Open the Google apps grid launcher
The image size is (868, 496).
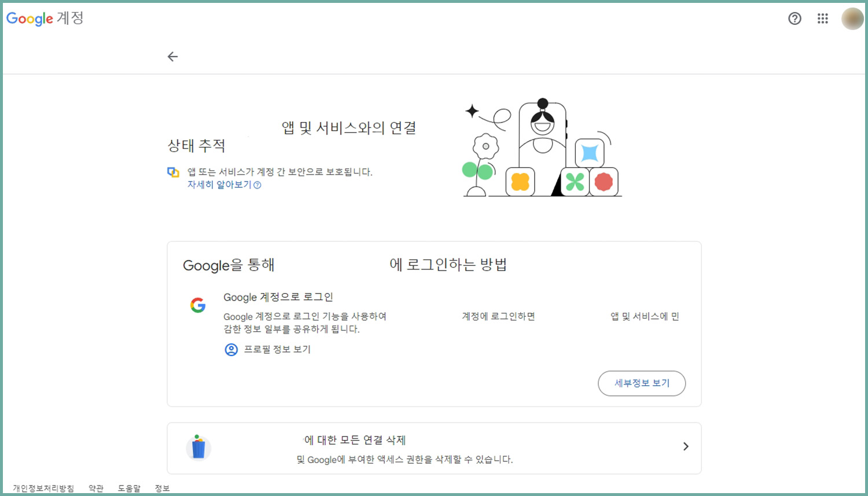(x=823, y=18)
